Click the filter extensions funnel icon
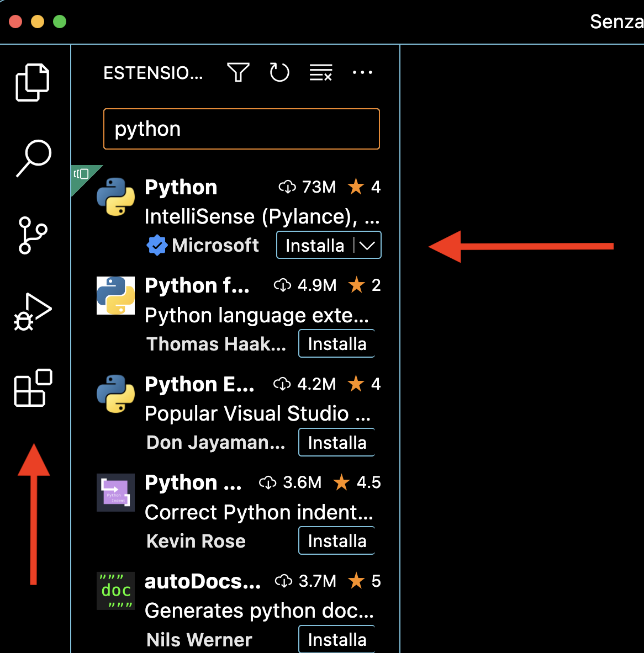Viewport: 644px width, 653px height. tap(238, 72)
